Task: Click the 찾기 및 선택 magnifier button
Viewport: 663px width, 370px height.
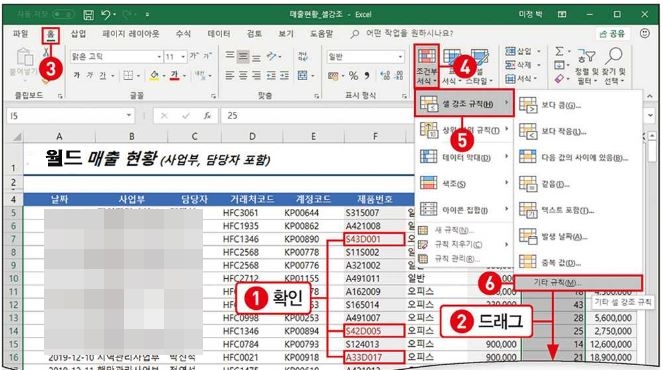Action: click(614, 66)
